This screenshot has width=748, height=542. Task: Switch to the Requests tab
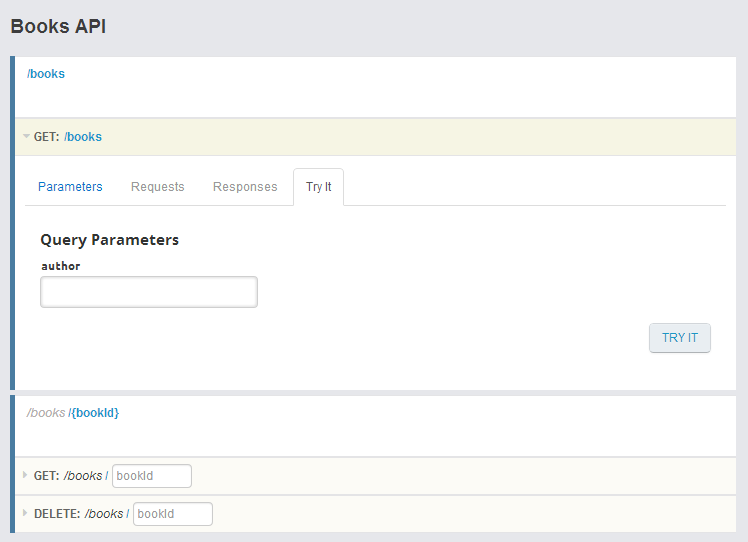coord(157,187)
